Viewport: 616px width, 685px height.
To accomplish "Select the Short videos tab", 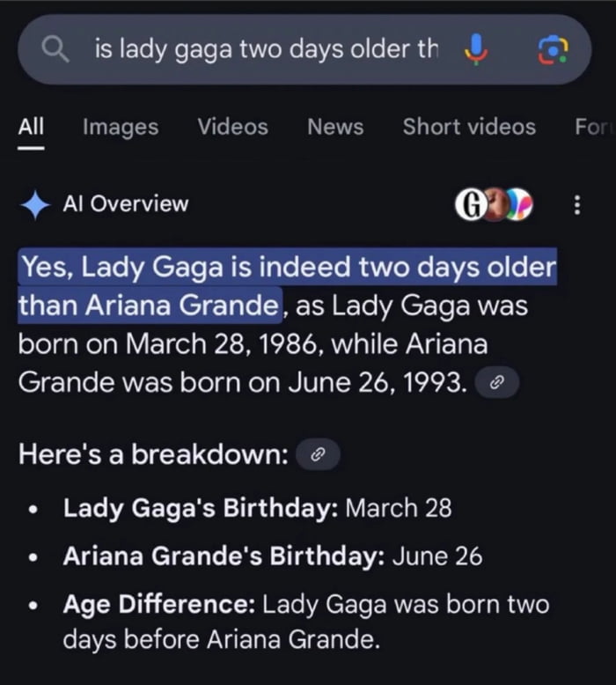I will pyautogui.click(x=469, y=127).
